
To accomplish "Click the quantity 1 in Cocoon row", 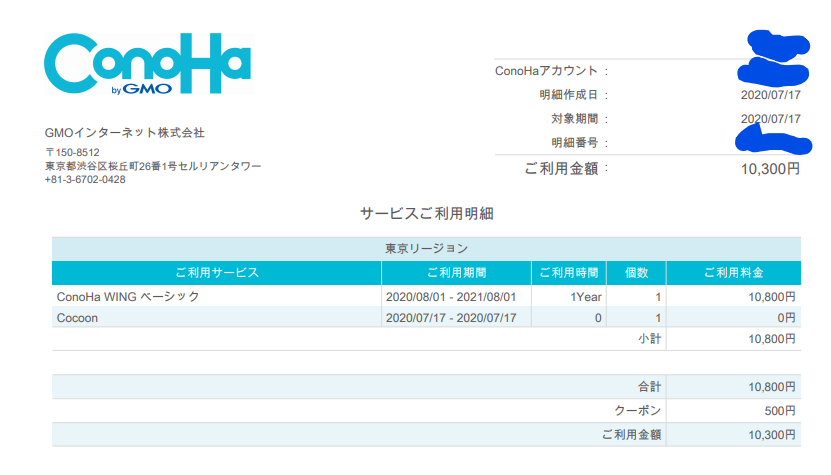I will (658, 318).
